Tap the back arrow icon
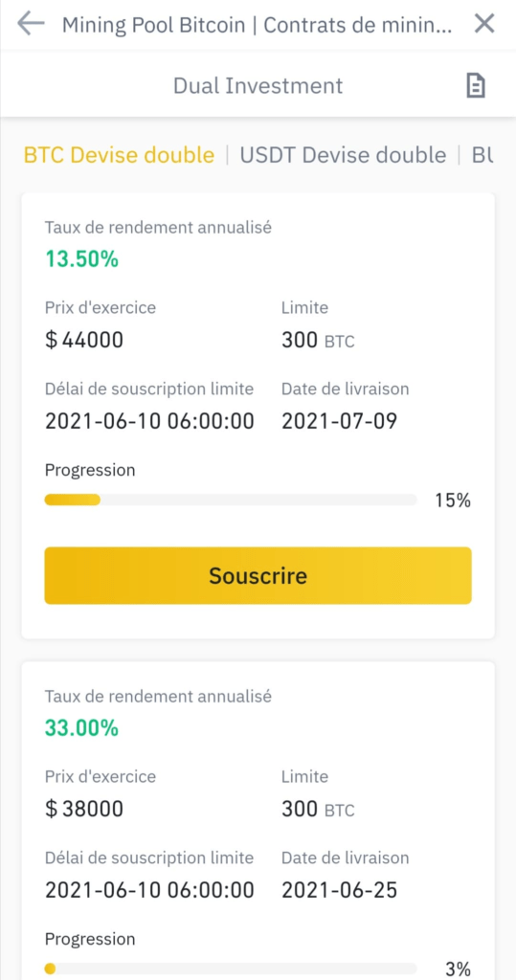The height and width of the screenshot is (980, 516). coord(31,24)
